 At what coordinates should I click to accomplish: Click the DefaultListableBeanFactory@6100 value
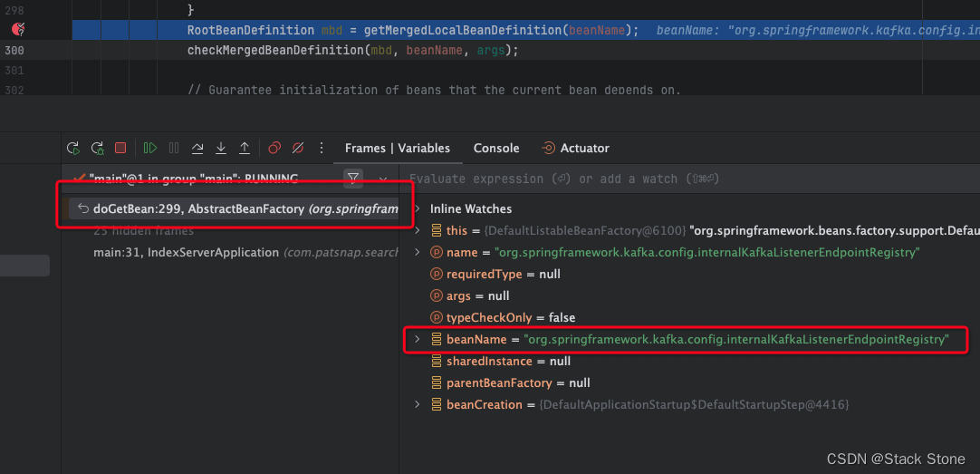(x=584, y=231)
